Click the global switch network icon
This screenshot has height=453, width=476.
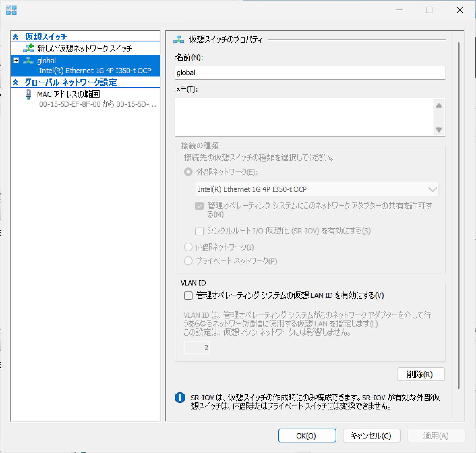[x=28, y=61]
